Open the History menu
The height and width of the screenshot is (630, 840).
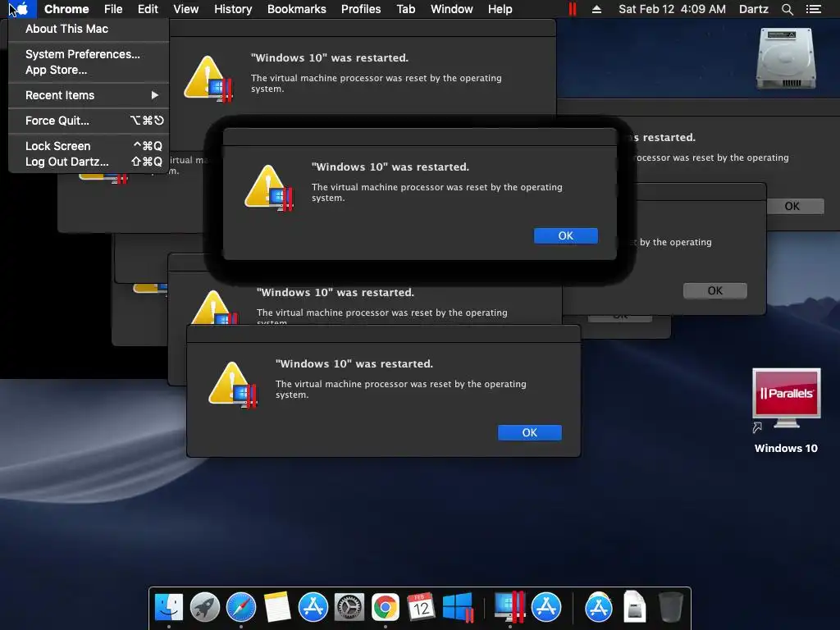[233, 9]
